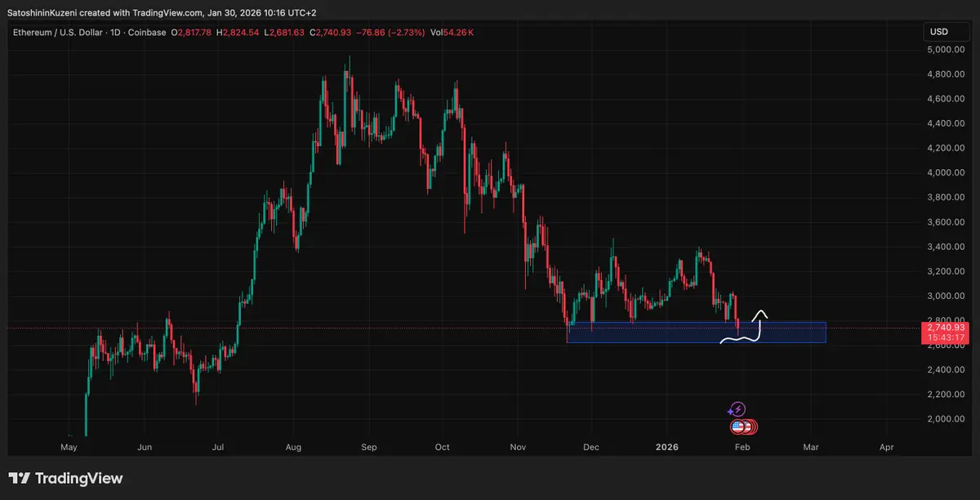Click the 1D interval label
This screenshot has height=500, width=980.
(x=114, y=32)
